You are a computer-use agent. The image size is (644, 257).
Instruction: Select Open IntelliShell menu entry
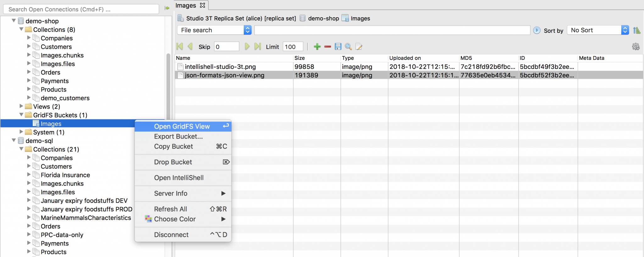tap(179, 178)
